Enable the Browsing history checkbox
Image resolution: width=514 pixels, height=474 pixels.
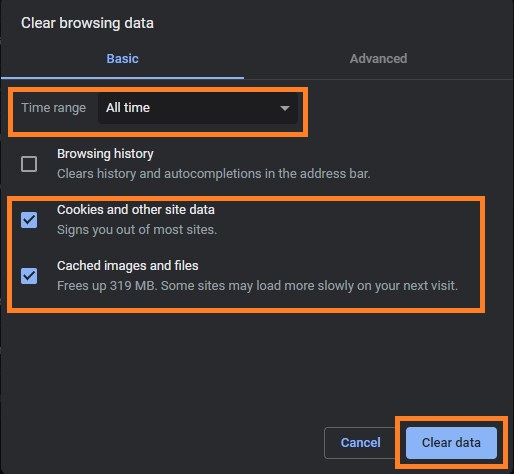click(x=29, y=164)
